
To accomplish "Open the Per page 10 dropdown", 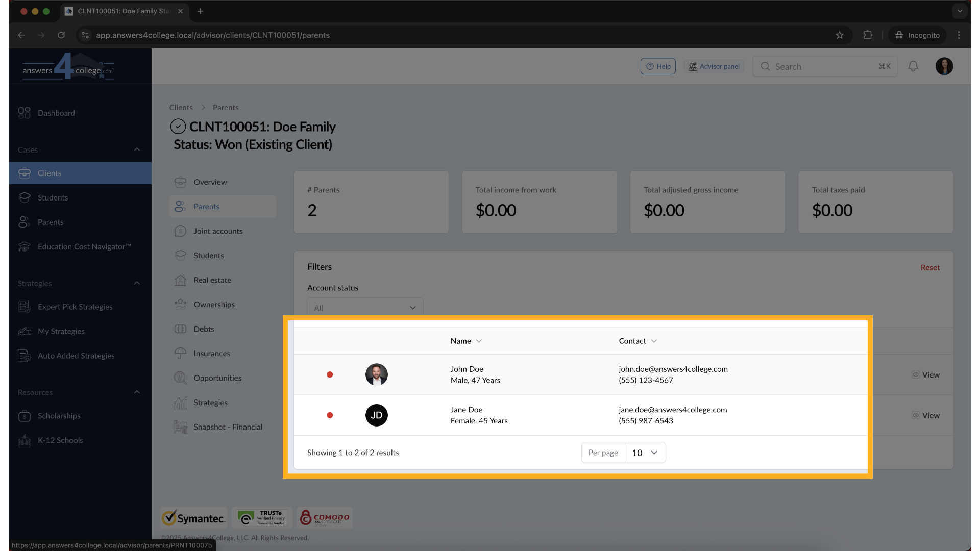I will [x=645, y=453].
